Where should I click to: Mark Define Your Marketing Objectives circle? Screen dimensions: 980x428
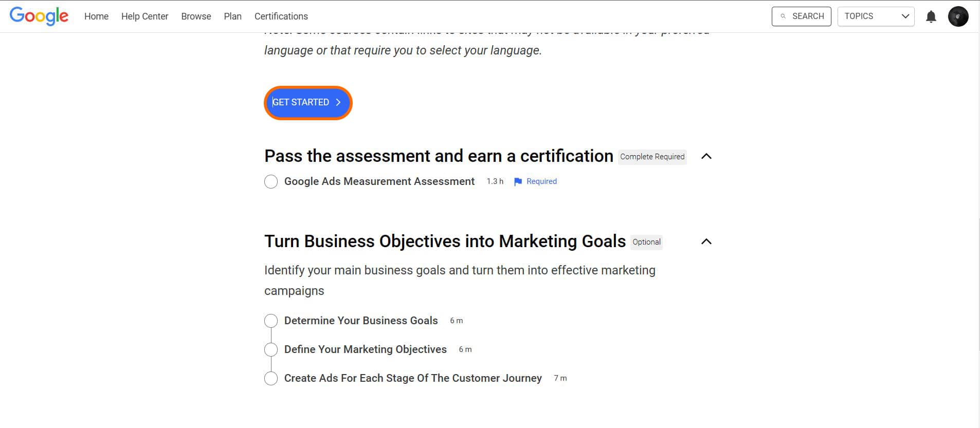(271, 349)
